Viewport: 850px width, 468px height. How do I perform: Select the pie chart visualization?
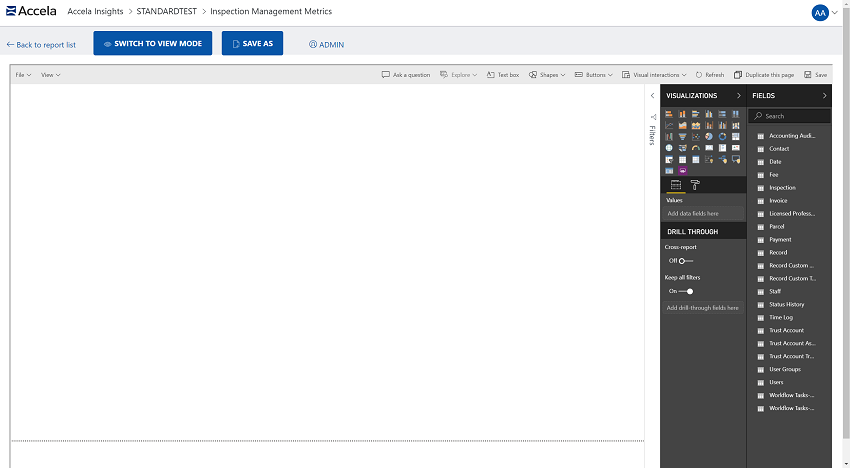[x=709, y=137]
